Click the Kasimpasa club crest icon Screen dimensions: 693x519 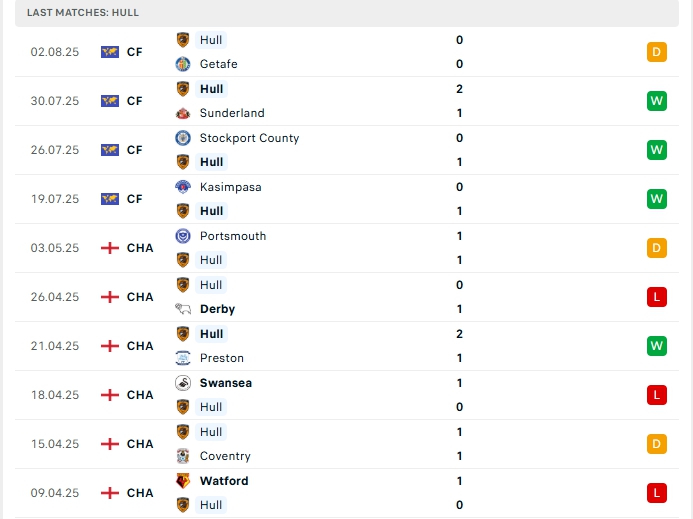[x=183, y=187]
